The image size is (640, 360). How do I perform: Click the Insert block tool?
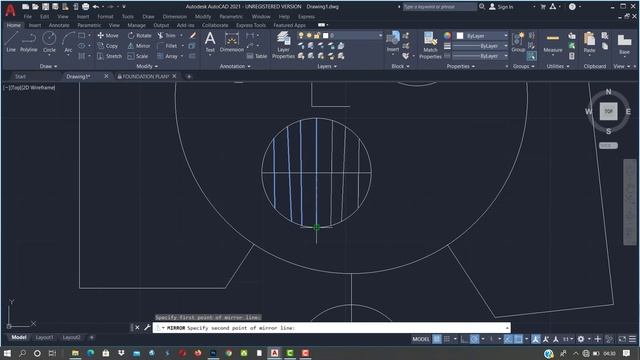(x=393, y=42)
